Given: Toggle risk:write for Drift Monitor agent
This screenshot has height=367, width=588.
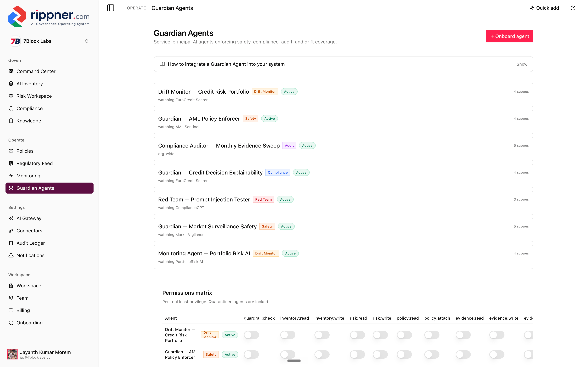Looking at the screenshot, I should pyautogui.click(x=380, y=335).
